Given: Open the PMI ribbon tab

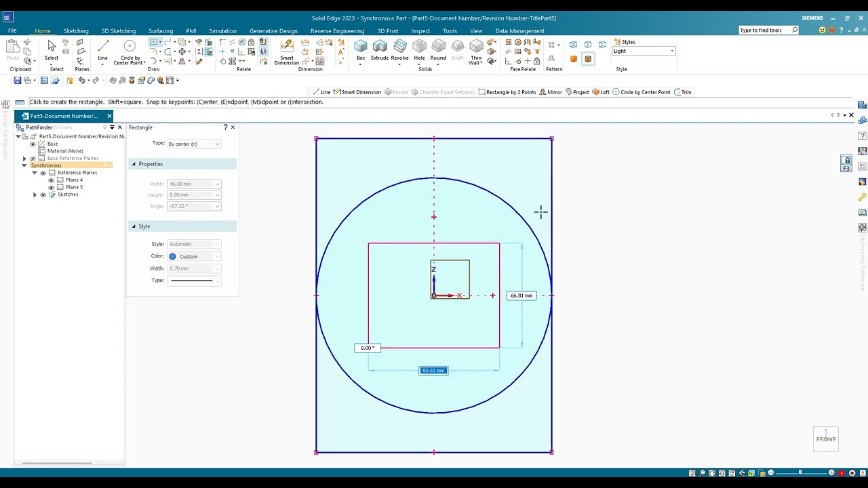Looking at the screenshot, I should 191,30.
